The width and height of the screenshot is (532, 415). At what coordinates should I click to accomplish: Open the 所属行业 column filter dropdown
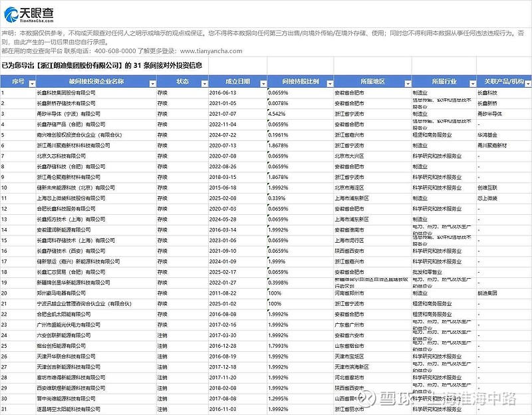click(x=473, y=84)
